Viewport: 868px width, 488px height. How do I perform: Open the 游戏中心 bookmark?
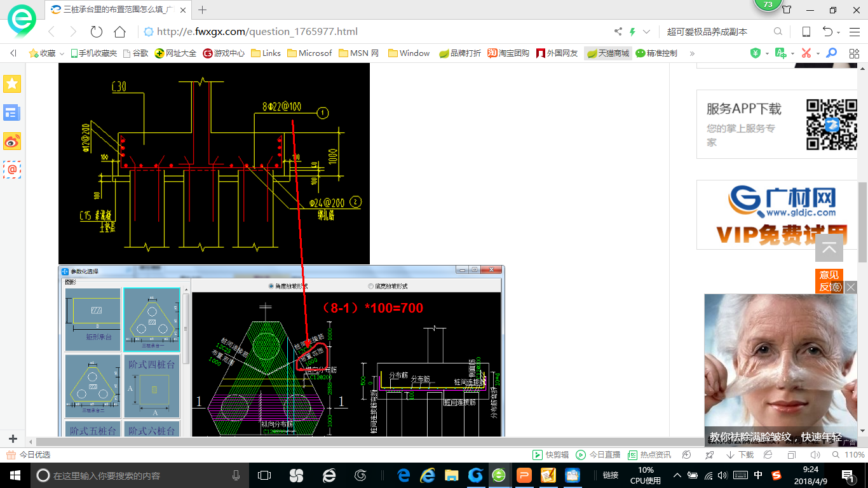coord(224,53)
